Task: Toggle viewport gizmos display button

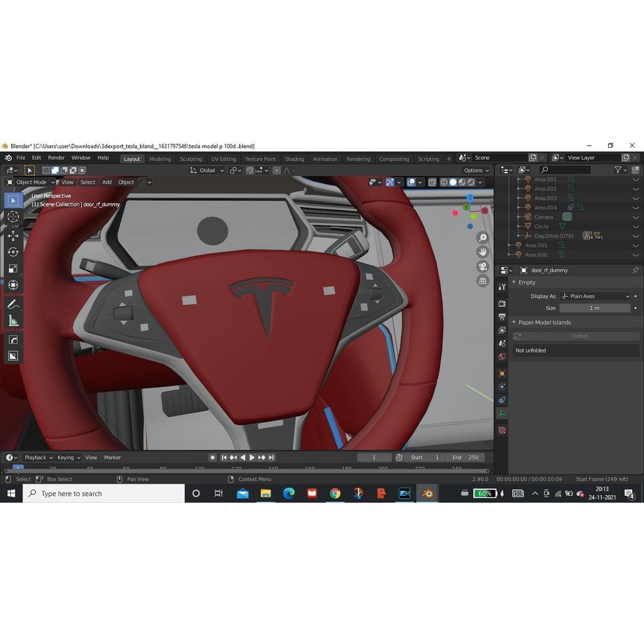Action: [390, 182]
